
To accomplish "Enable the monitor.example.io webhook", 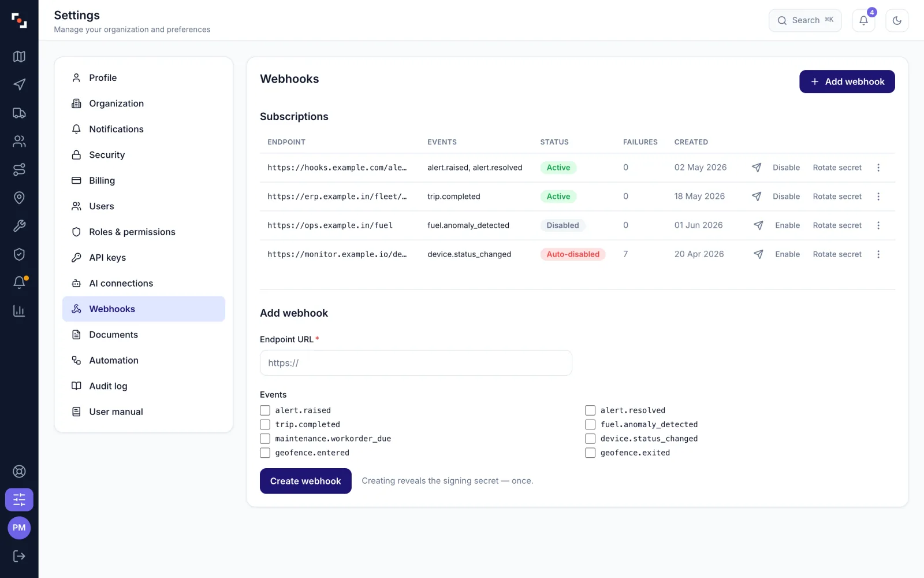I will 787,254.
